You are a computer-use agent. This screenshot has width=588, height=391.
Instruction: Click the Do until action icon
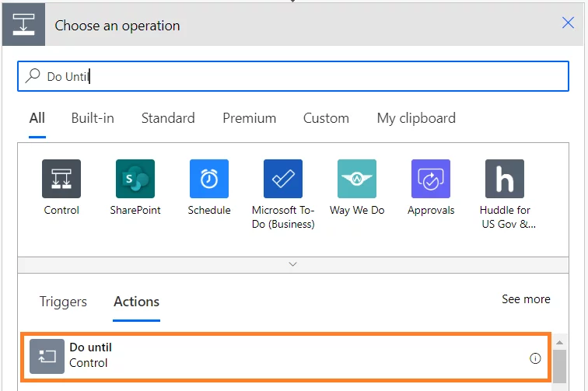click(47, 357)
